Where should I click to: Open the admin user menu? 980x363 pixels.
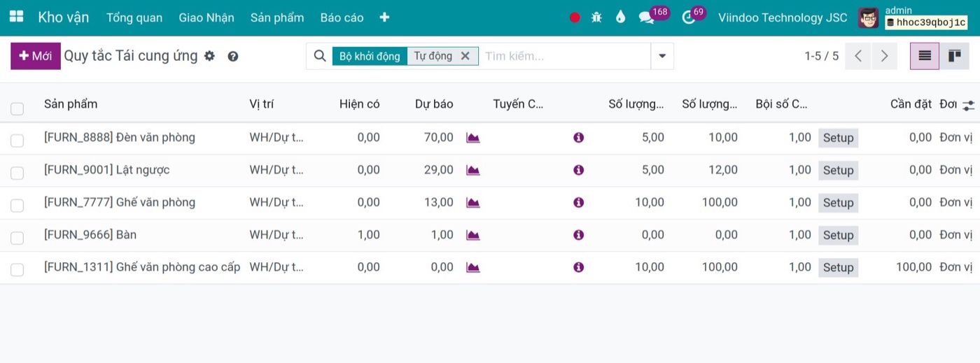pyautogui.click(x=913, y=17)
